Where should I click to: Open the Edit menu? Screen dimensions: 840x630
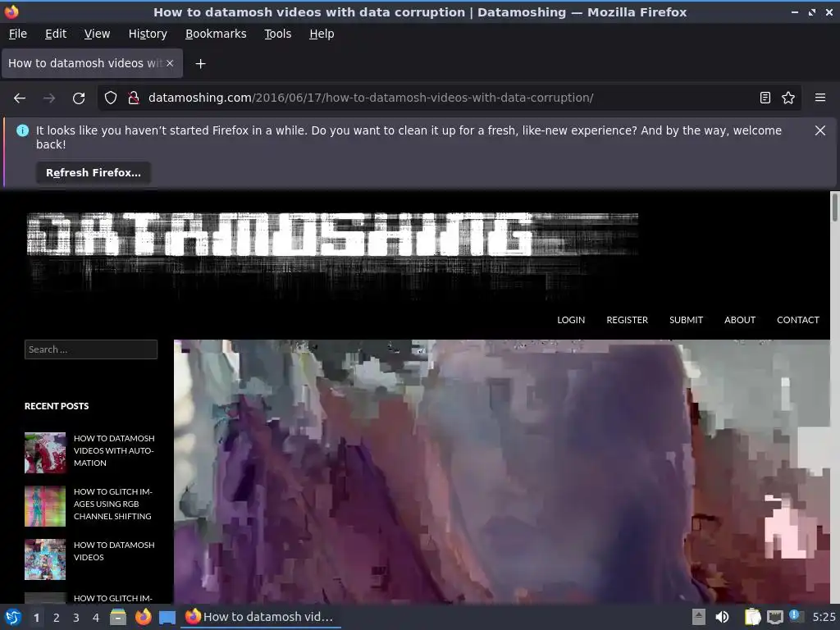tap(56, 34)
